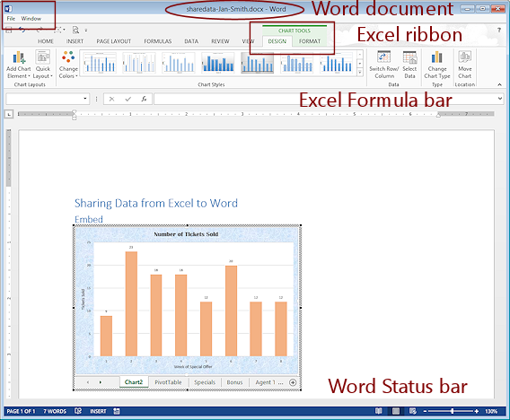Open the Chart Tools FORMAT tab

[310, 41]
